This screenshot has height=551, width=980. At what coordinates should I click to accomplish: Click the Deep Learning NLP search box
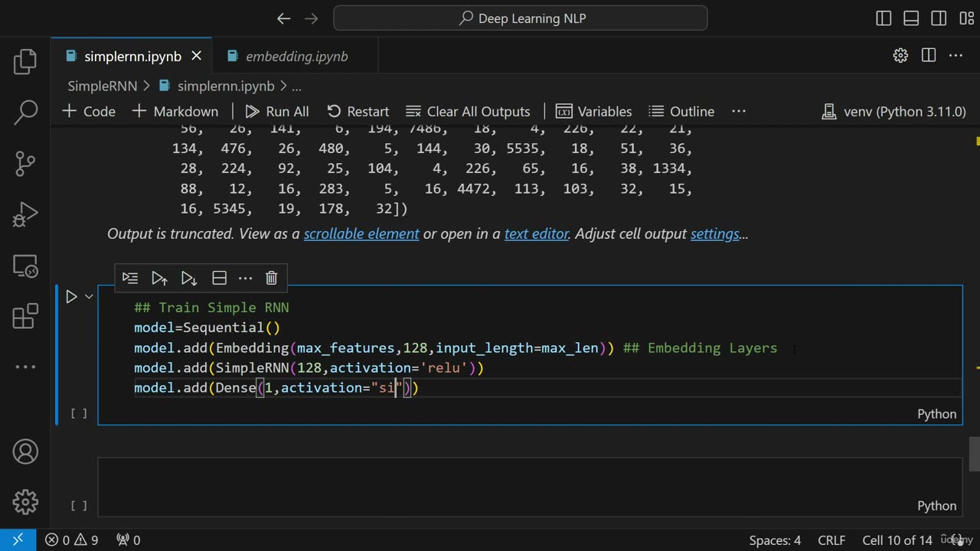[x=521, y=18]
